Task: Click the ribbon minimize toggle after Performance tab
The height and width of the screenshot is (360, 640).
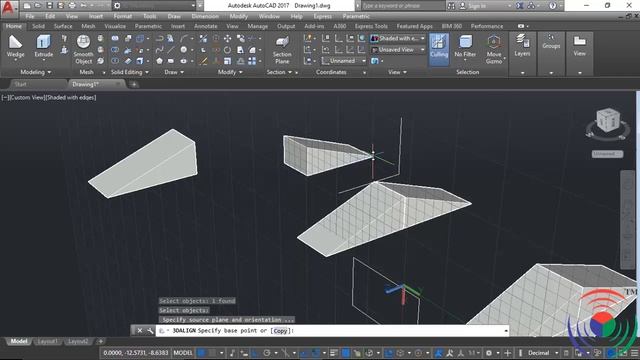Action: click(521, 26)
